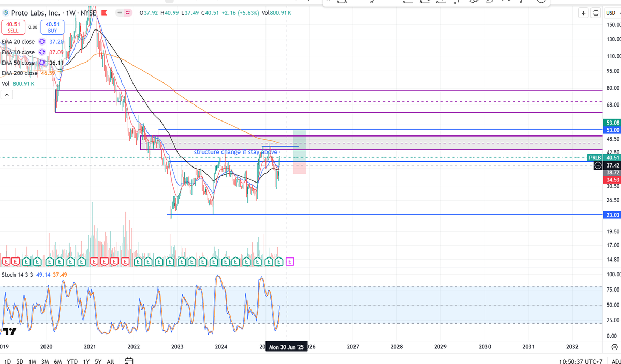
Task: Click the refresh icon on the EMA 50 row
Action: 42,63
